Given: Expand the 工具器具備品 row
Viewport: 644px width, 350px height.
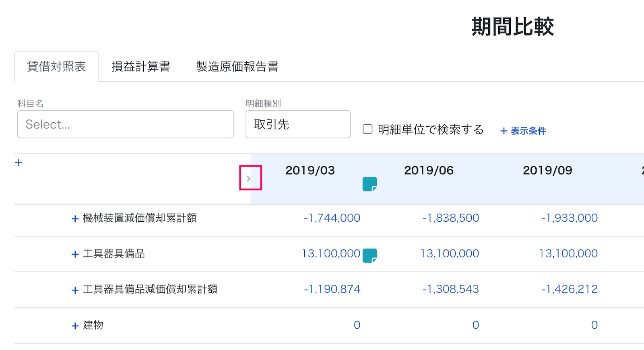Looking at the screenshot, I should click(75, 254).
